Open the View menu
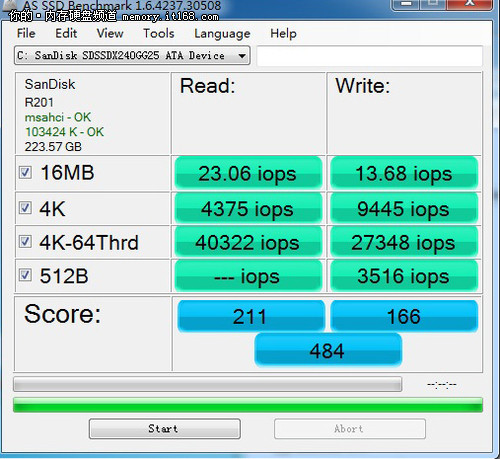 click(110, 33)
